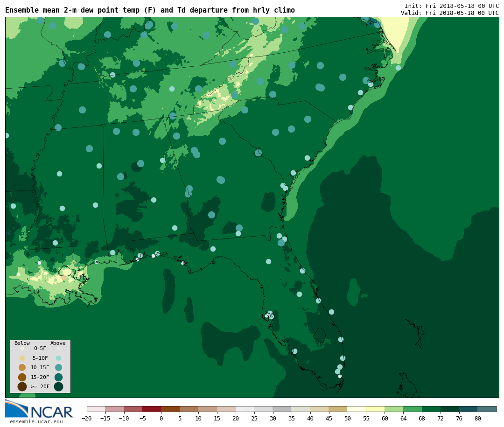Viewport: 504px width, 427px height.
Task: Select the 'Init: Fri 2018-05-18 00 UTC' text
Action: tap(452, 6)
